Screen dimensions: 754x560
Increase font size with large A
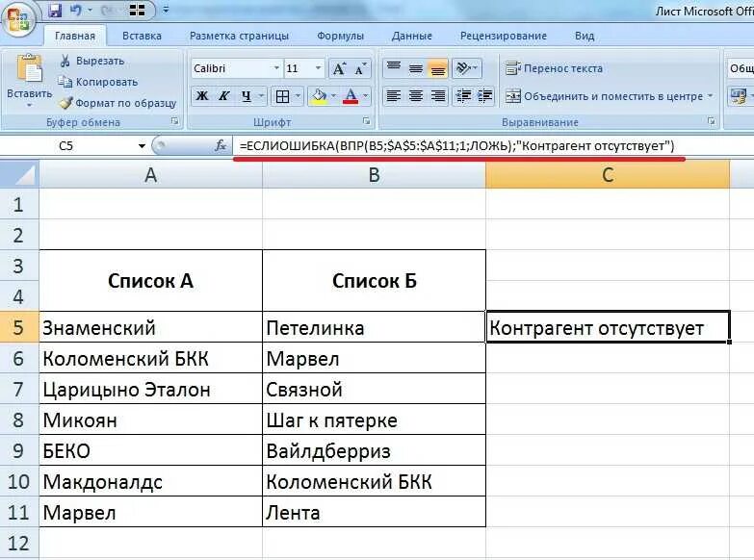339,68
